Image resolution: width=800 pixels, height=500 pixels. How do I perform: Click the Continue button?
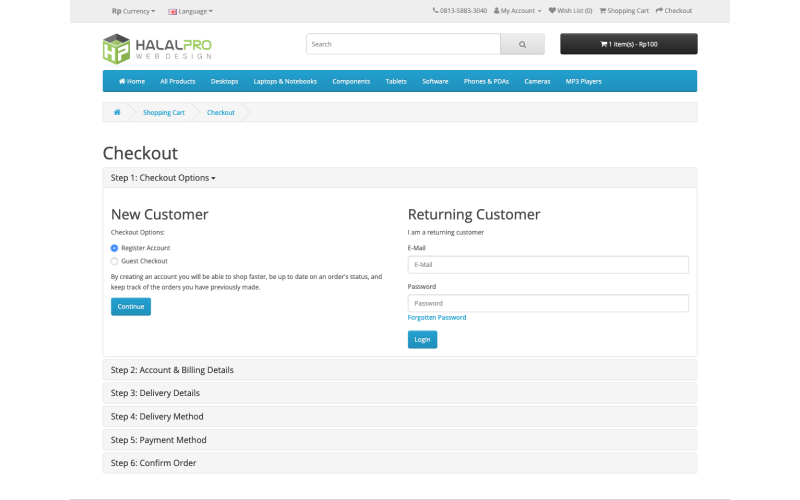tap(131, 307)
